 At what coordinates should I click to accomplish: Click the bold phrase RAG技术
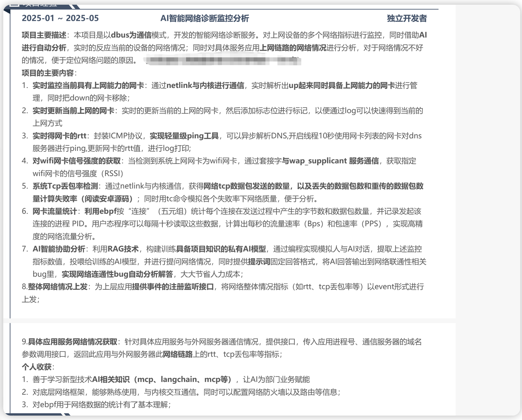pos(123,249)
